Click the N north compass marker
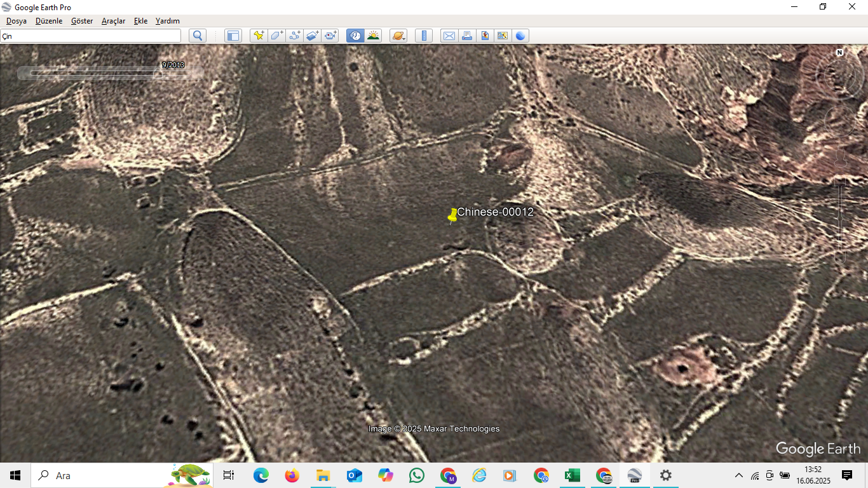The image size is (868, 488). point(839,53)
